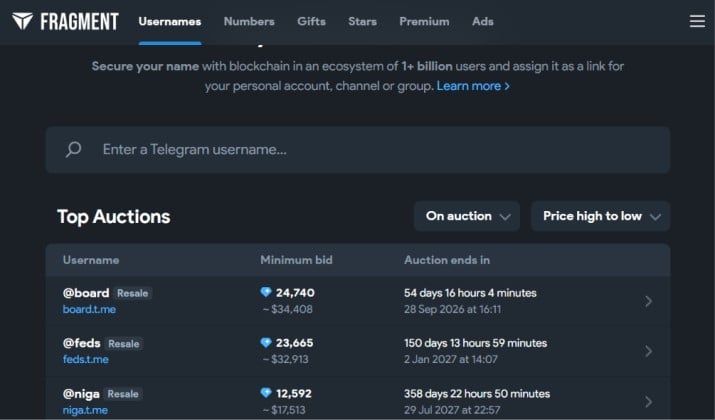Click the TON diamond icon beside 24,740
The width and height of the screenshot is (715, 420).
tap(266, 292)
